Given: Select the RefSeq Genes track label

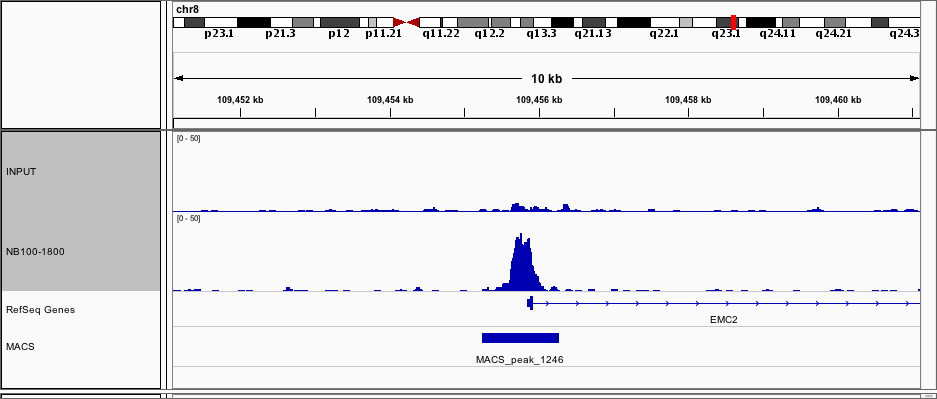Looking at the screenshot, I should click(40, 310).
